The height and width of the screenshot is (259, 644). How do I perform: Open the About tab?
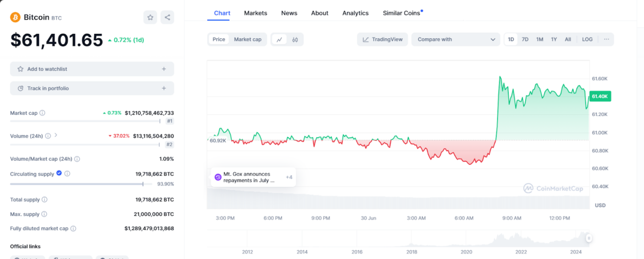click(x=320, y=13)
